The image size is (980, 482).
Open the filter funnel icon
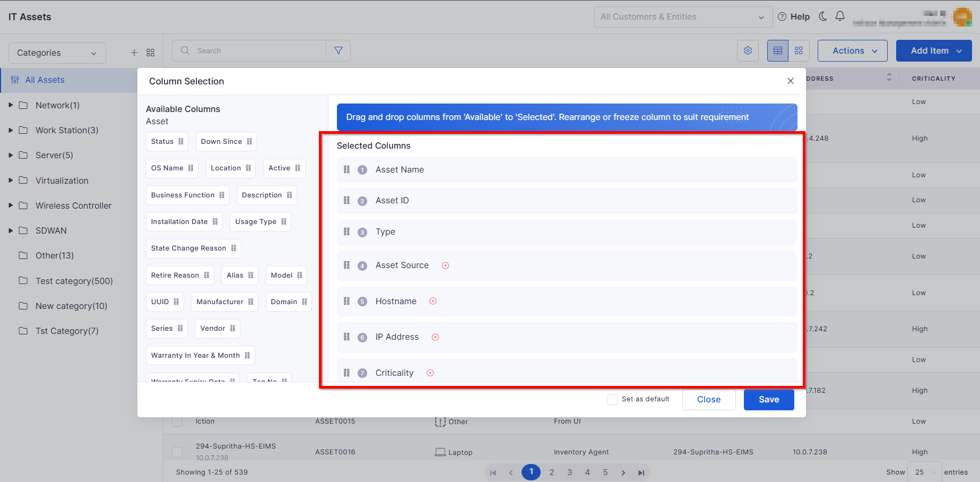point(338,50)
